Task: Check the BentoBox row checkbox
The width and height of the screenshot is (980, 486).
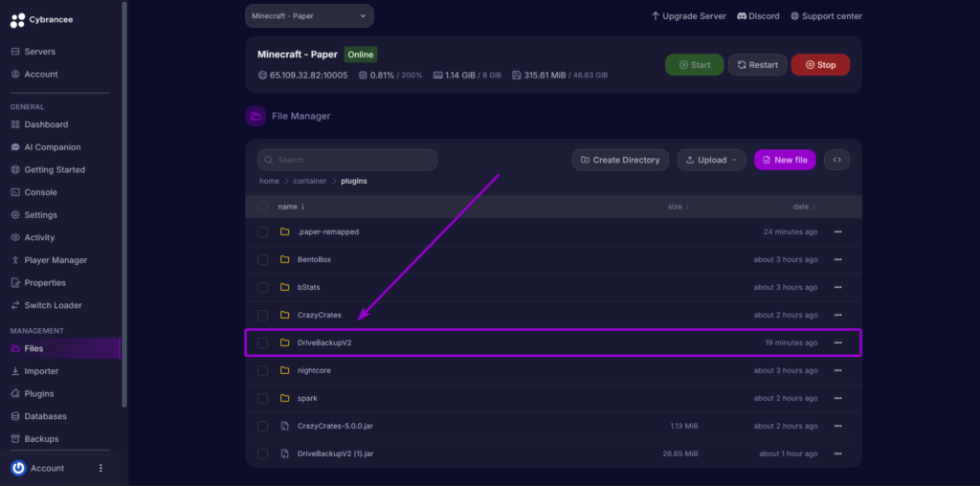Action: [262, 259]
